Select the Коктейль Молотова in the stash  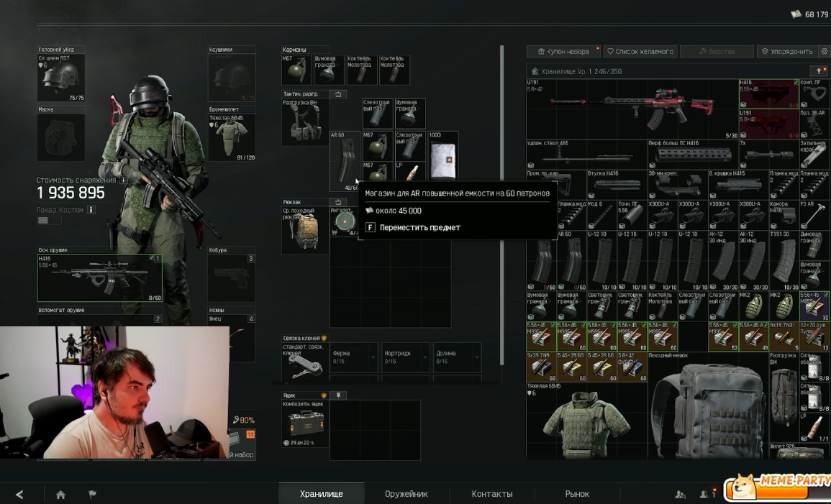[663, 306]
